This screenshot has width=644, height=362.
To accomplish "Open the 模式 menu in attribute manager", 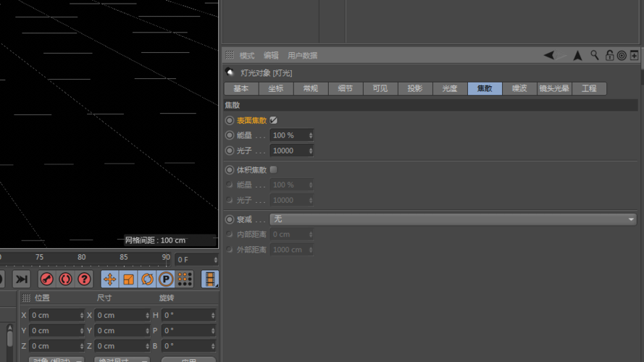I will point(247,56).
